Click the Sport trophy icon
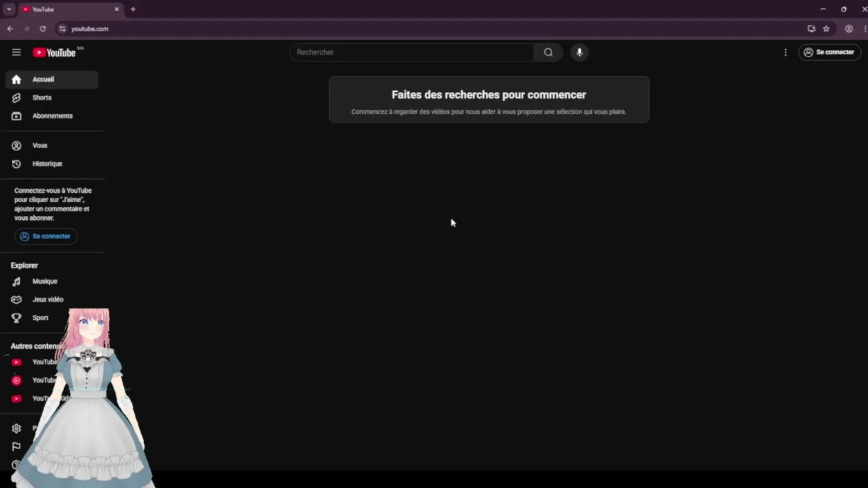This screenshot has height=488, width=868. point(16,318)
